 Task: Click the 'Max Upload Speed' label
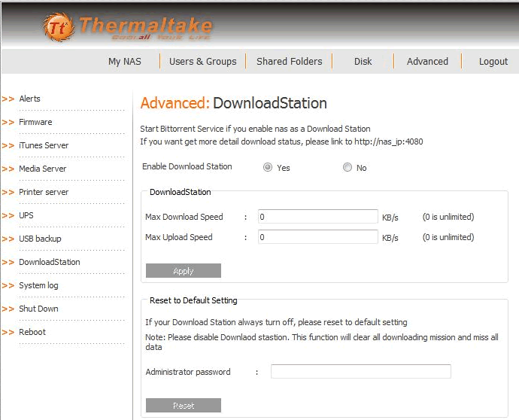(x=179, y=237)
